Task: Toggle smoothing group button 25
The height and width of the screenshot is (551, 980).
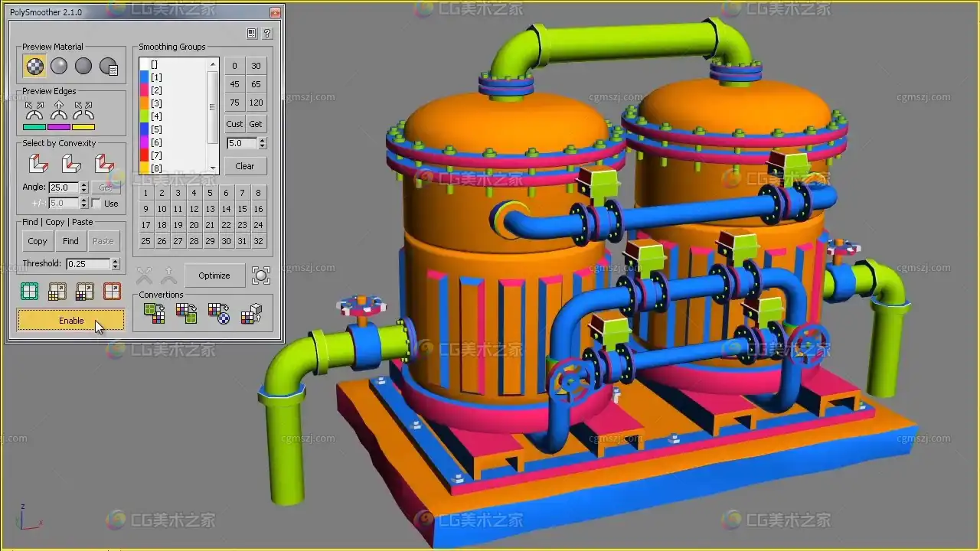Action: (x=145, y=241)
